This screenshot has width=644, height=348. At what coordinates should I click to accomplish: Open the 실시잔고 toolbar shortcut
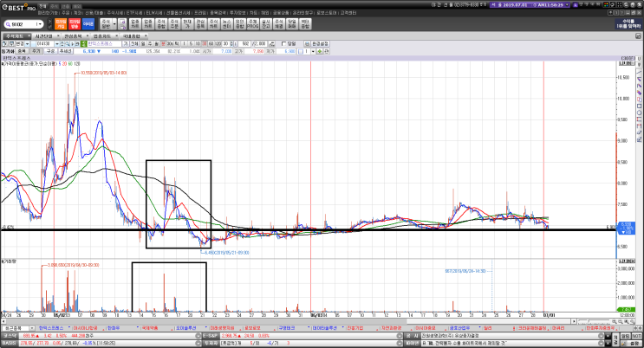(266, 23)
